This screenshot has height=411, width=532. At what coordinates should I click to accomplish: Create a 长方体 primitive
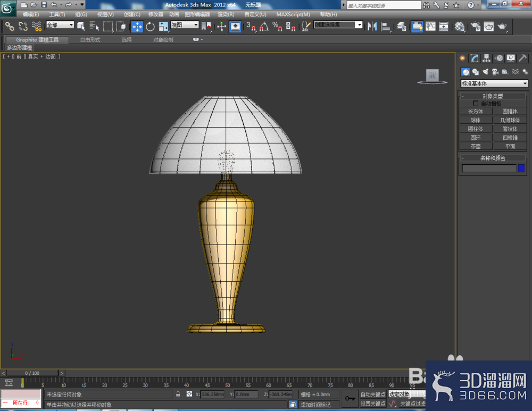coord(476,111)
